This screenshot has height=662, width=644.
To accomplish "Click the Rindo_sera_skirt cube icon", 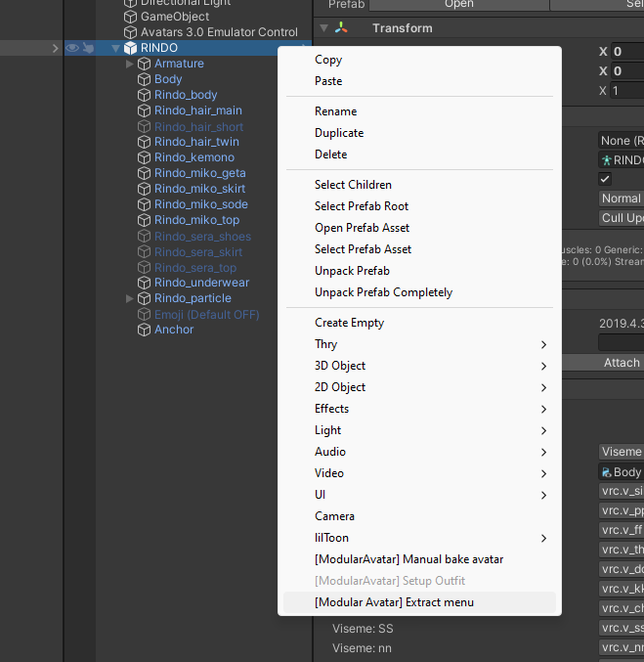I will [x=144, y=251].
